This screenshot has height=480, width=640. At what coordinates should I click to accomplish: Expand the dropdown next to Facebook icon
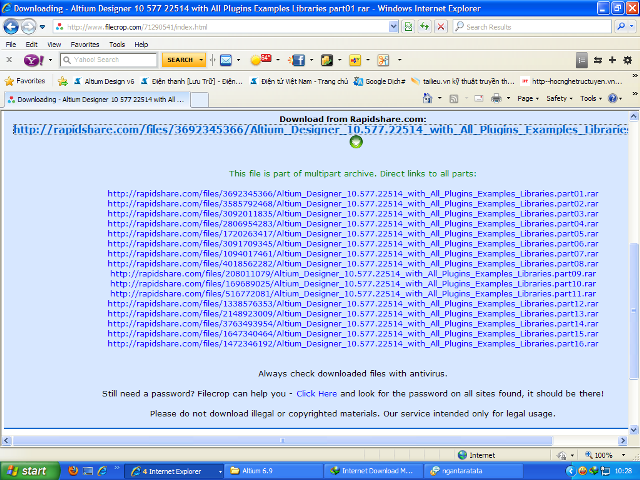click(x=311, y=60)
